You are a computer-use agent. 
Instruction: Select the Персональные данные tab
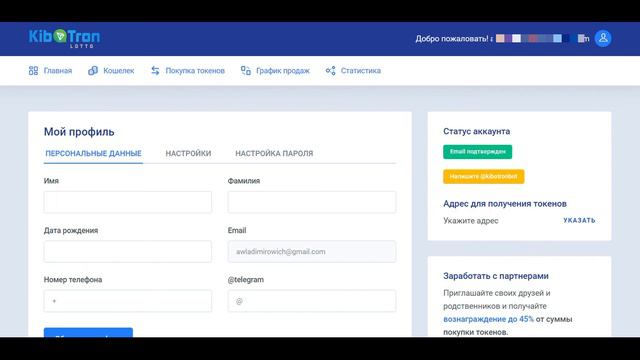(x=93, y=153)
